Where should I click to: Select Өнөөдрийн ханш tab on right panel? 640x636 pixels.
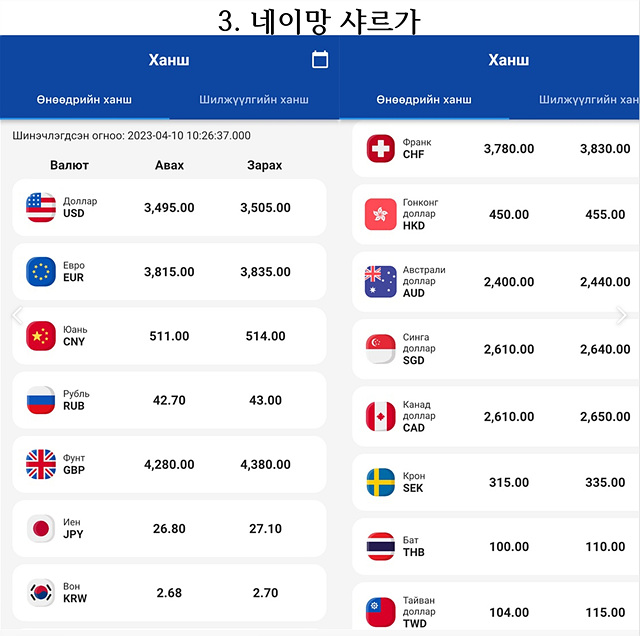point(424,100)
